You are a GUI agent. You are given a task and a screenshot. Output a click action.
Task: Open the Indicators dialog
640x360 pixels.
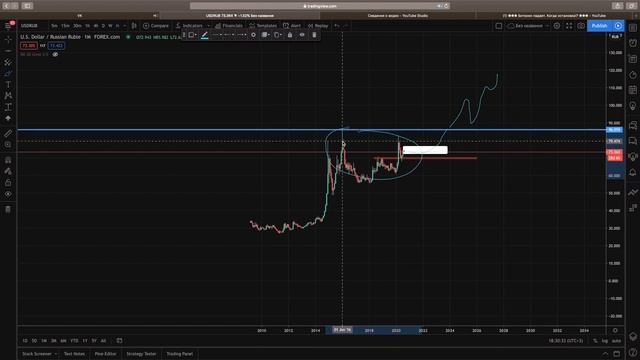click(x=189, y=26)
